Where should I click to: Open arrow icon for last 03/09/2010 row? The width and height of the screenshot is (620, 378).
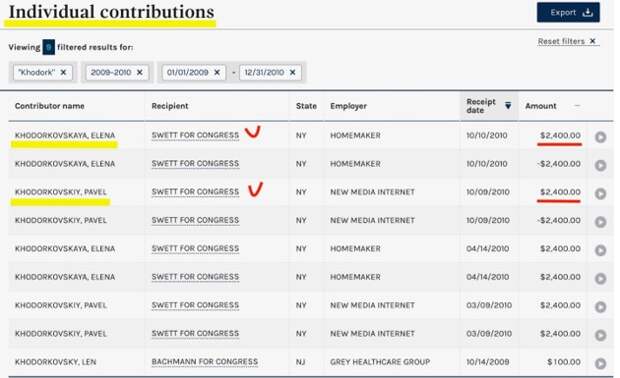coord(601,335)
